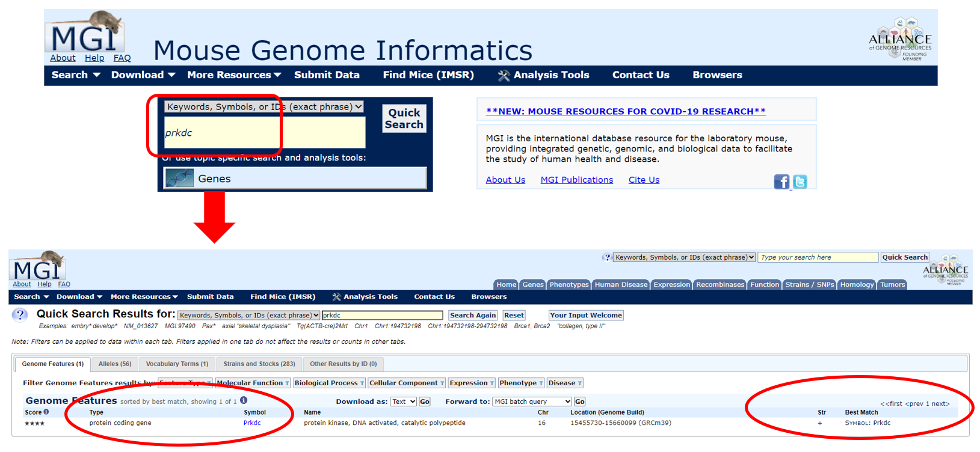Click the Alliance of Genome Resources logo
980x452 pixels.
point(899,40)
